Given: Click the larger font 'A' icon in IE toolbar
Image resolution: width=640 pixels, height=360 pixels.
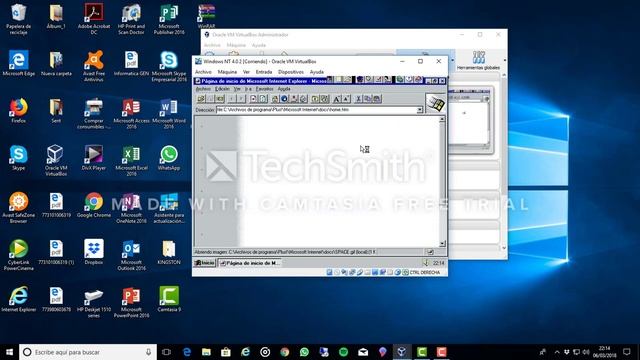Looking at the screenshot, I should point(336,99).
